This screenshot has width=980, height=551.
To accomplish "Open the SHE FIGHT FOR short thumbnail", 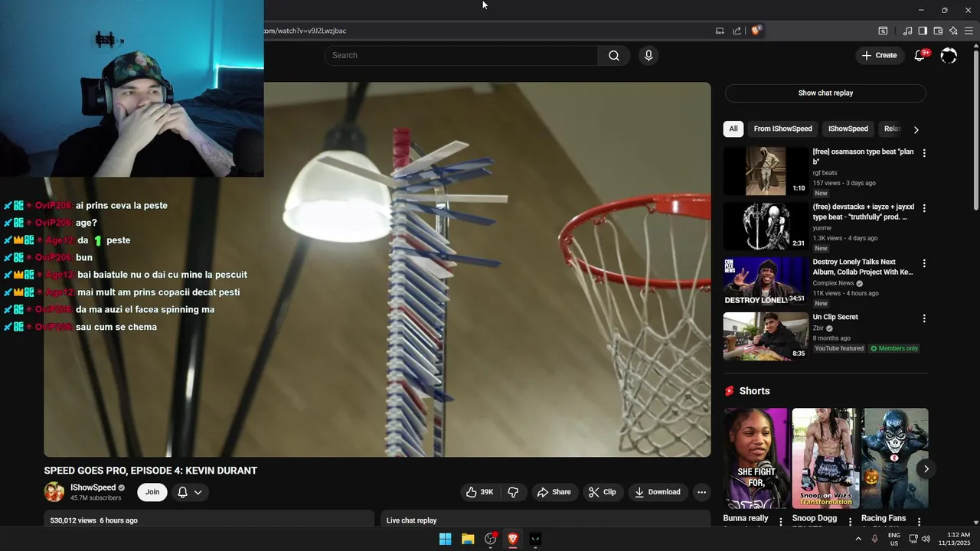I will point(756,458).
